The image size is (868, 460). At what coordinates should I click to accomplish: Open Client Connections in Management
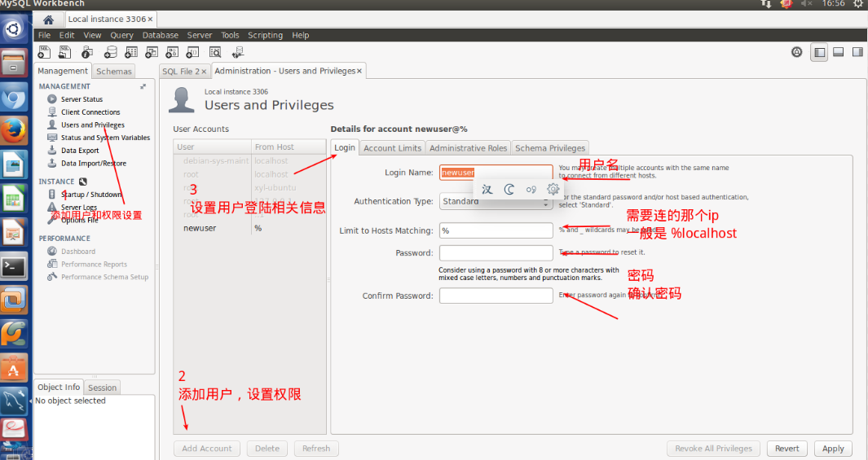[90, 112]
